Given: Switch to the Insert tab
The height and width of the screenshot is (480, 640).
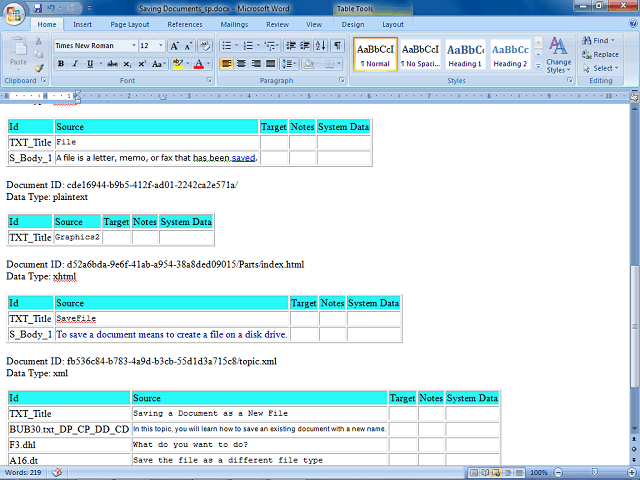Looking at the screenshot, I should point(82,24).
